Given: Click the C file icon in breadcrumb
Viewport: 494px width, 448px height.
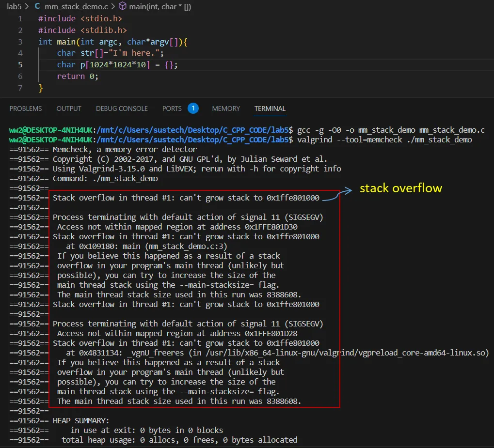Looking at the screenshot, I should pyautogui.click(x=37, y=6).
